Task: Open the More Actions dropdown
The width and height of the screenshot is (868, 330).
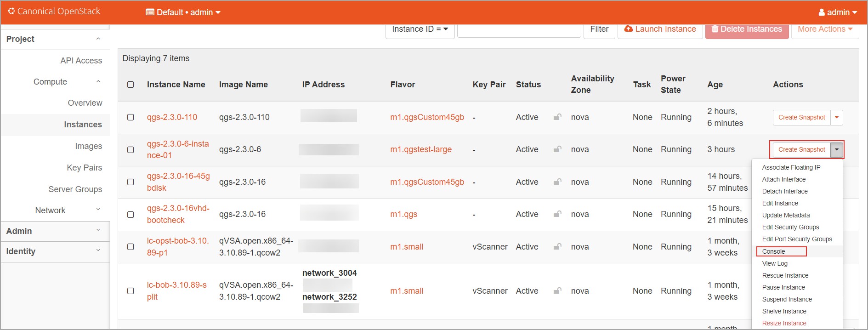Action: pos(825,29)
